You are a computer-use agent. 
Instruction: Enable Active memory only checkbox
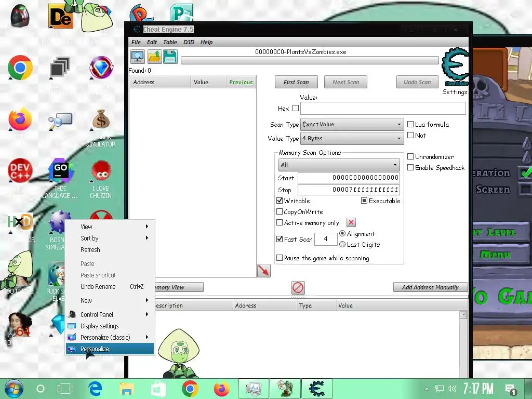280,222
